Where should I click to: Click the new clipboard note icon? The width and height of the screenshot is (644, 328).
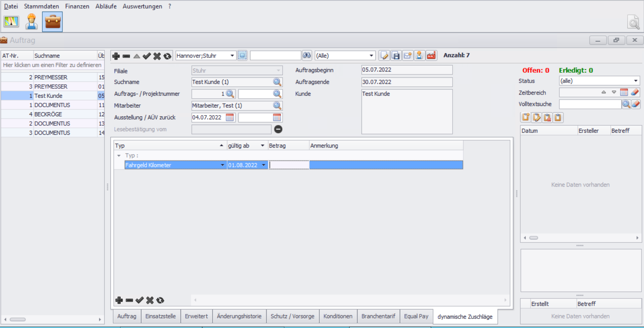tap(526, 118)
